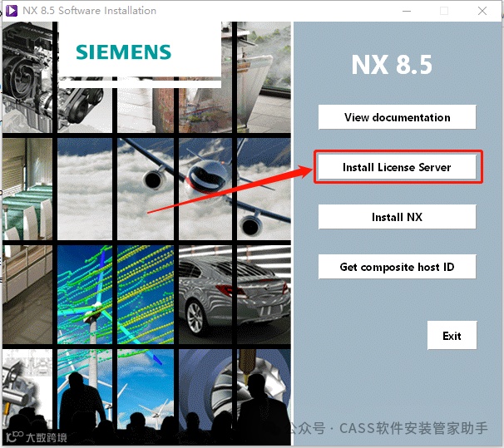Click the View documentation button
This screenshot has width=504, height=448.
397,117
